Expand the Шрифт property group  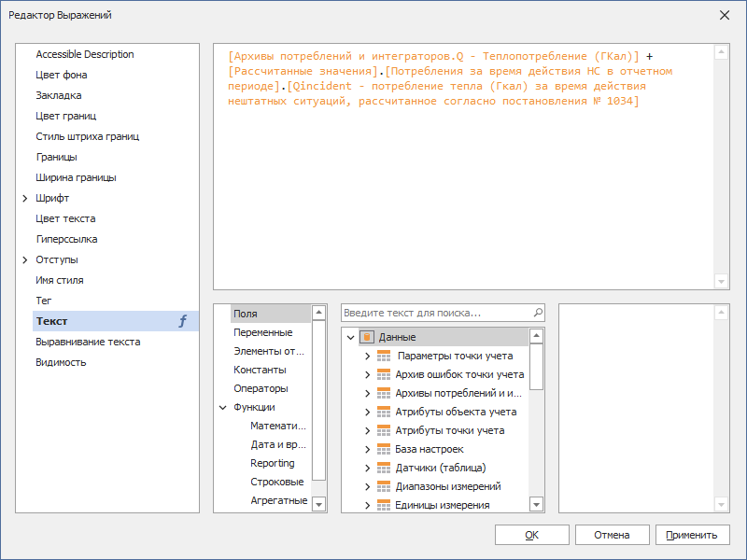[25, 198]
